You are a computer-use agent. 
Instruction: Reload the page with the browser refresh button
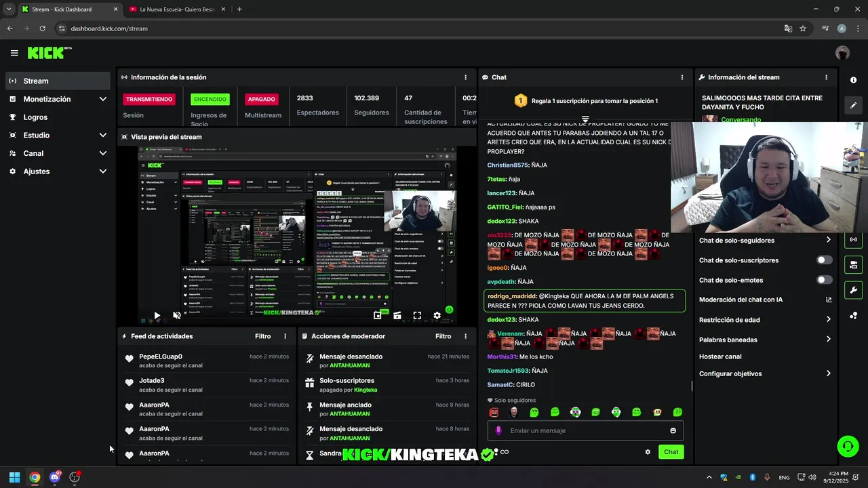click(42, 28)
